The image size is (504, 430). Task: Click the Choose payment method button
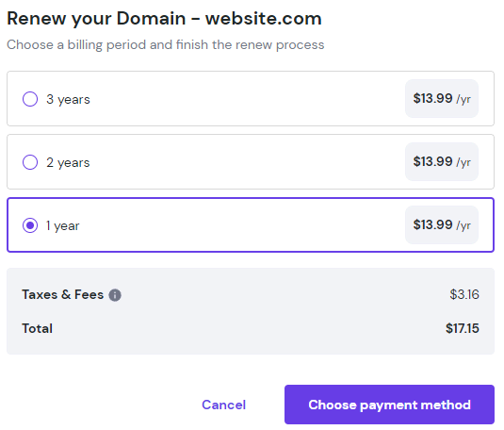(389, 405)
